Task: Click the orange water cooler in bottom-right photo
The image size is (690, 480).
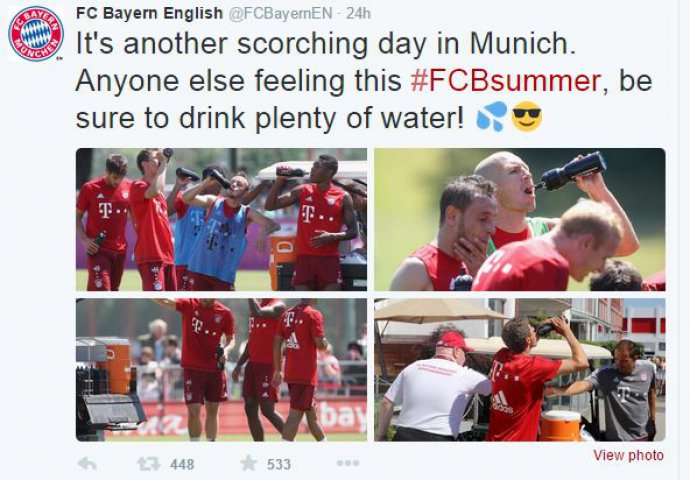Action: click(560, 425)
